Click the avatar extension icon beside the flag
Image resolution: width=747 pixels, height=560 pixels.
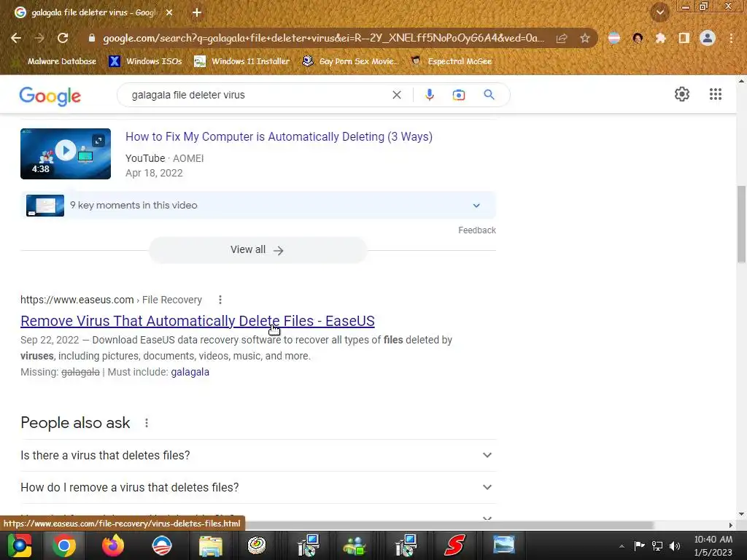click(x=638, y=38)
